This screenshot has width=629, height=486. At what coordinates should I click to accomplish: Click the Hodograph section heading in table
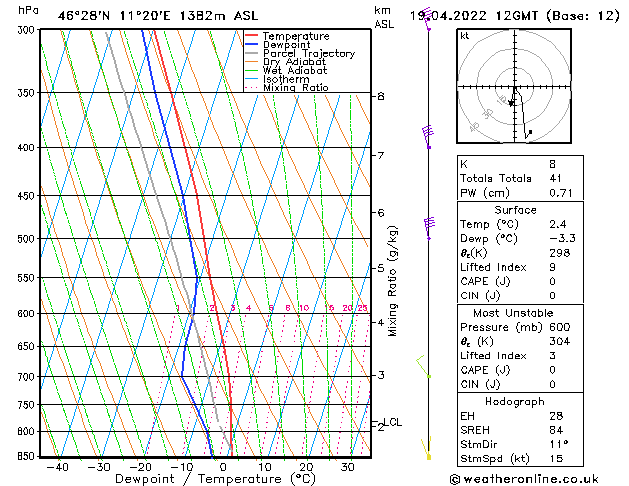click(x=515, y=401)
